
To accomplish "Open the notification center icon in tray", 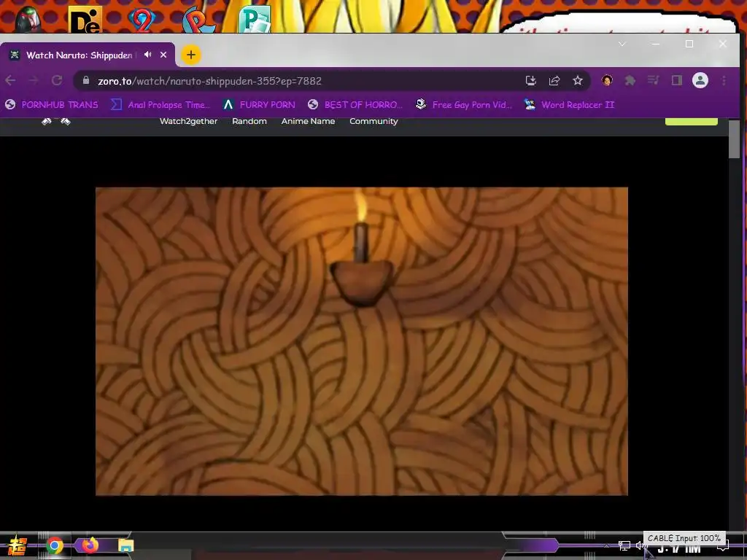I will (x=723, y=547).
